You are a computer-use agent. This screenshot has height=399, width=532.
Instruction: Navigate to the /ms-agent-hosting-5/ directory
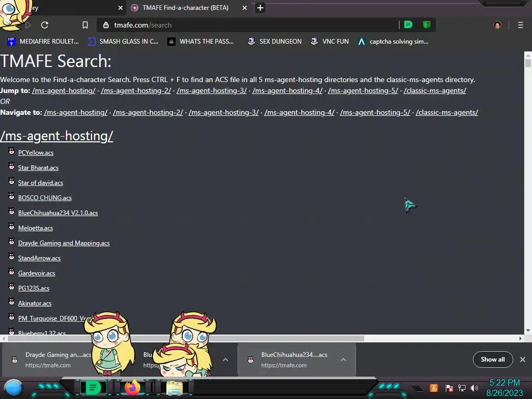375,112
